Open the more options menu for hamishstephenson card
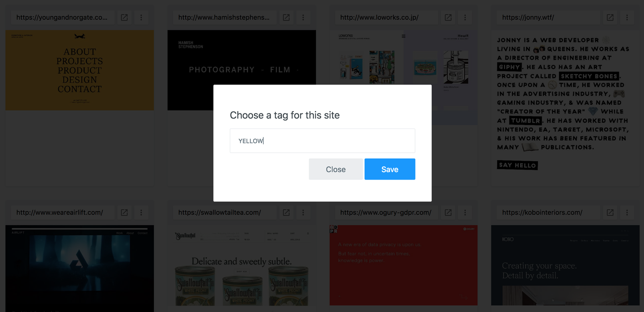This screenshot has height=312, width=644. [x=303, y=17]
